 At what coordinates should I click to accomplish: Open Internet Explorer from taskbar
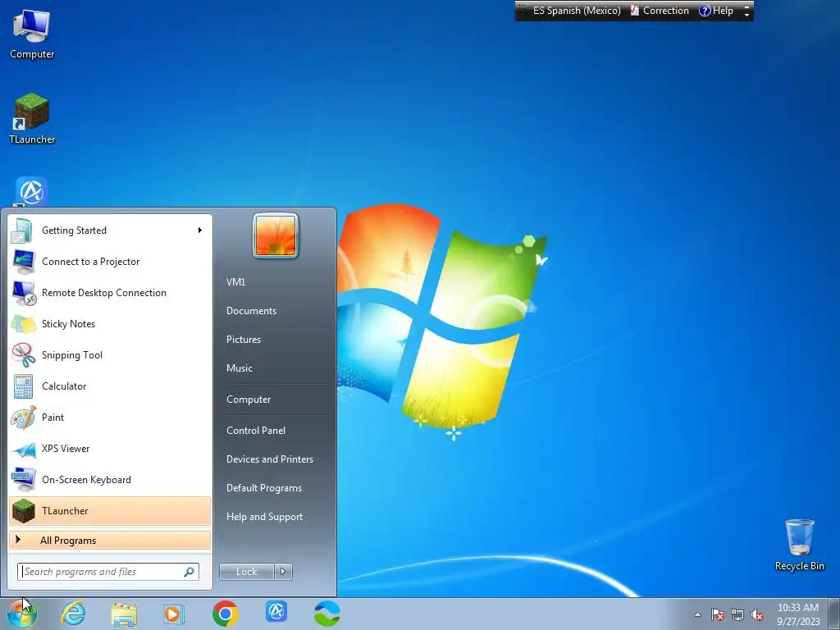tap(73, 614)
